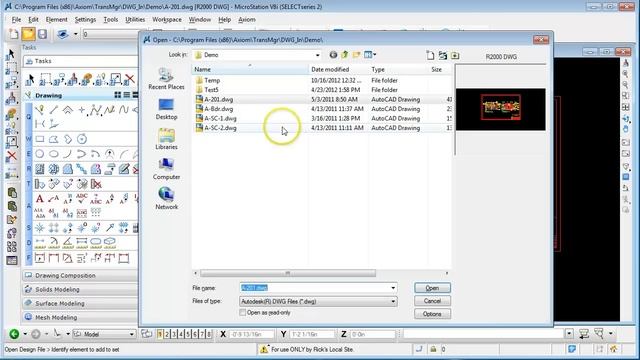Click the Save floppy disk icon
The height and width of the screenshot is (360, 640).
[42, 34]
